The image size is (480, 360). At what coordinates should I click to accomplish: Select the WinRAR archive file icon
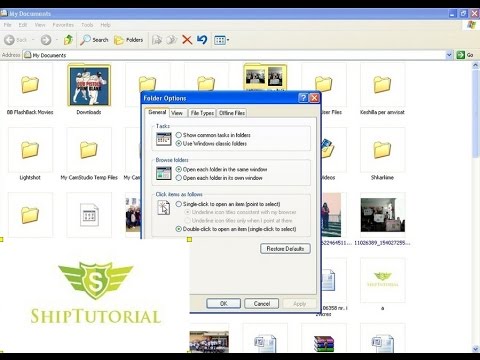tap(324, 343)
